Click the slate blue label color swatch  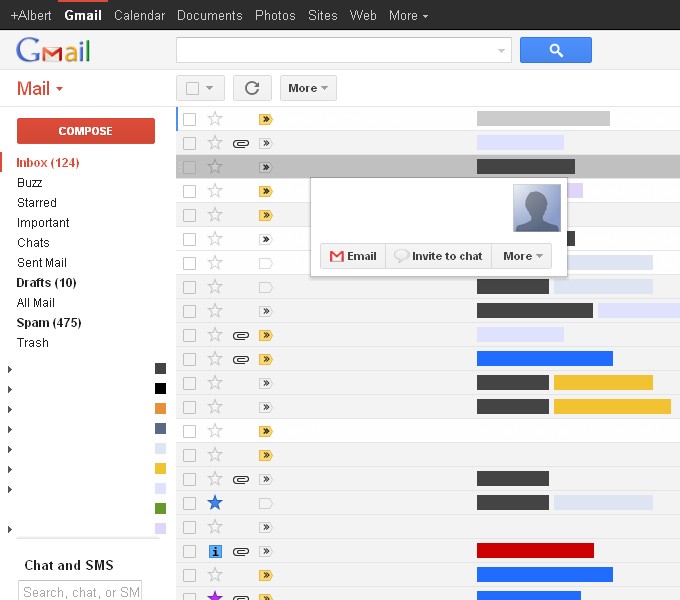(160, 428)
